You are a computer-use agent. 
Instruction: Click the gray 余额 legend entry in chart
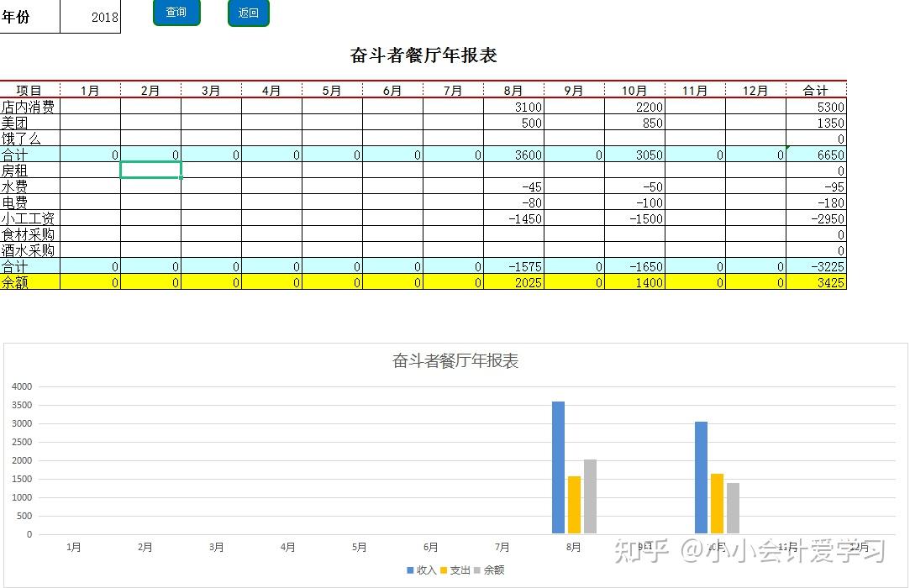[x=489, y=570]
